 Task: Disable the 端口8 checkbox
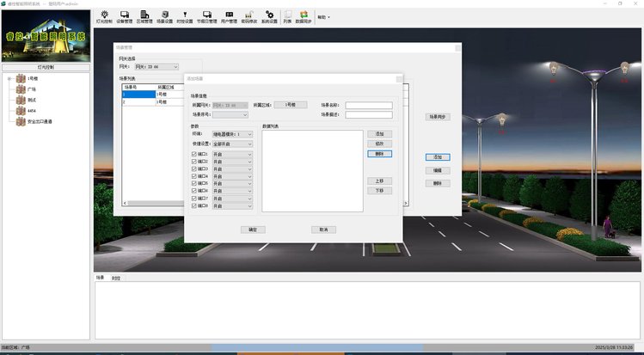click(x=194, y=206)
